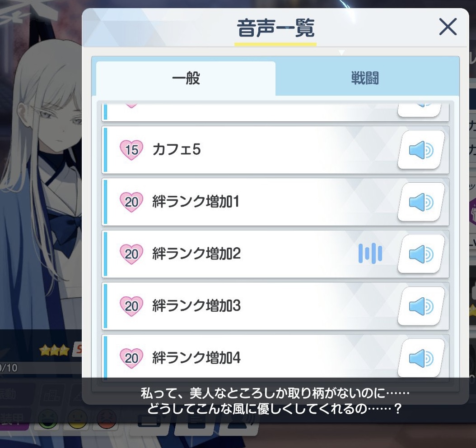Play the 絆ランク増加3 voice clip
476x448 pixels.
coord(421,306)
